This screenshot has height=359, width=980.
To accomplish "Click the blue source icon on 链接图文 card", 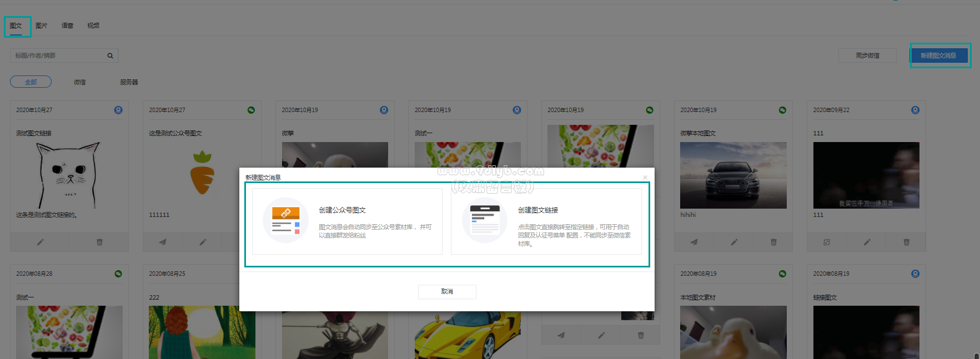I will pyautogui.click(x=915, y=274).
